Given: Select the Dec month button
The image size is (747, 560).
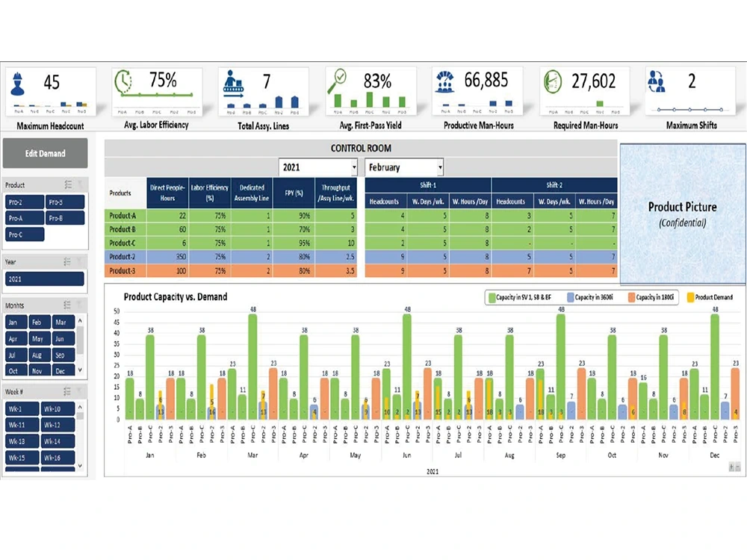Looking at the screenshot, I should pos(63,370).
